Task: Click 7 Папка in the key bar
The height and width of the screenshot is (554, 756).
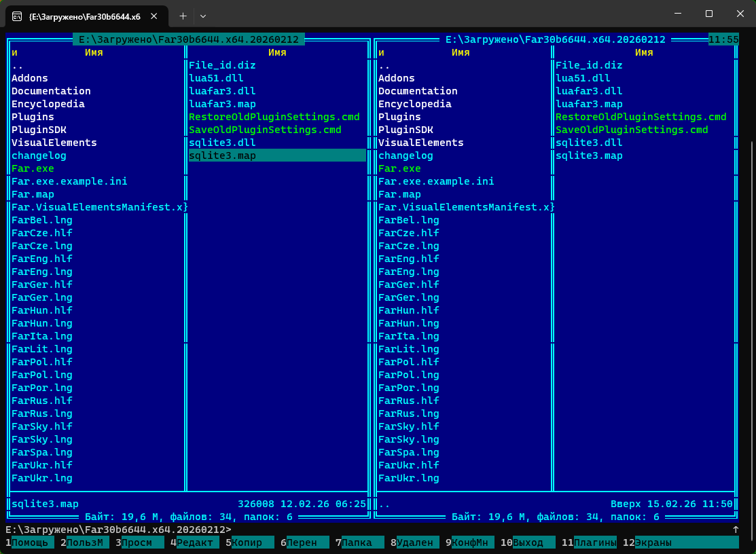Action: [x=356, y=542]
